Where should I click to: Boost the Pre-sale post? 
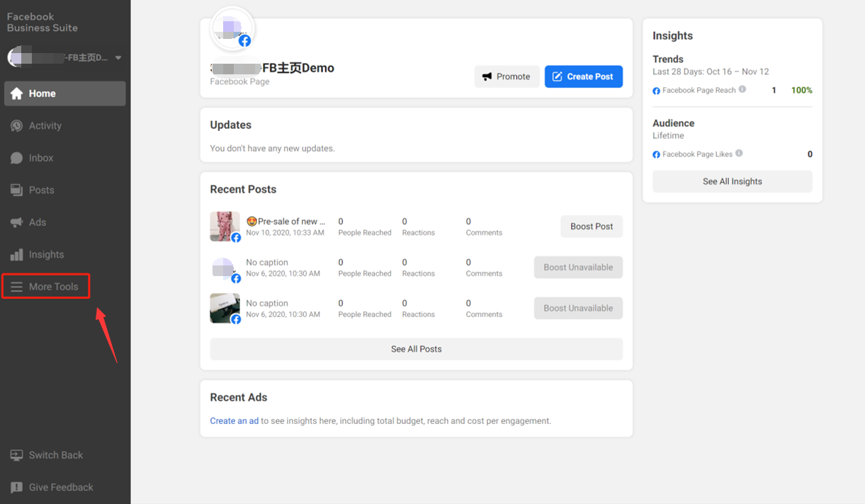[591, 227]
